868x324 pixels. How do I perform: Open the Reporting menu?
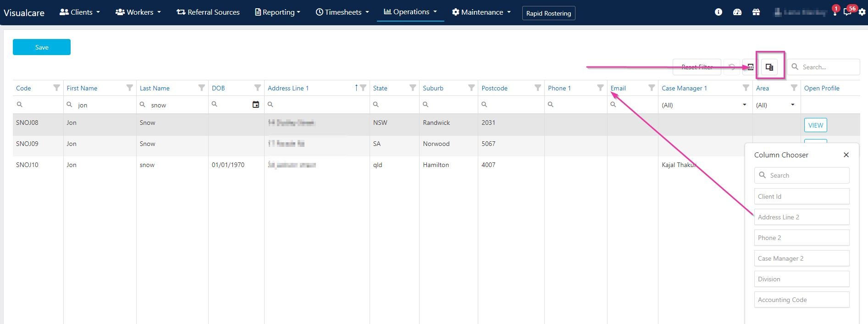(277, 12)
